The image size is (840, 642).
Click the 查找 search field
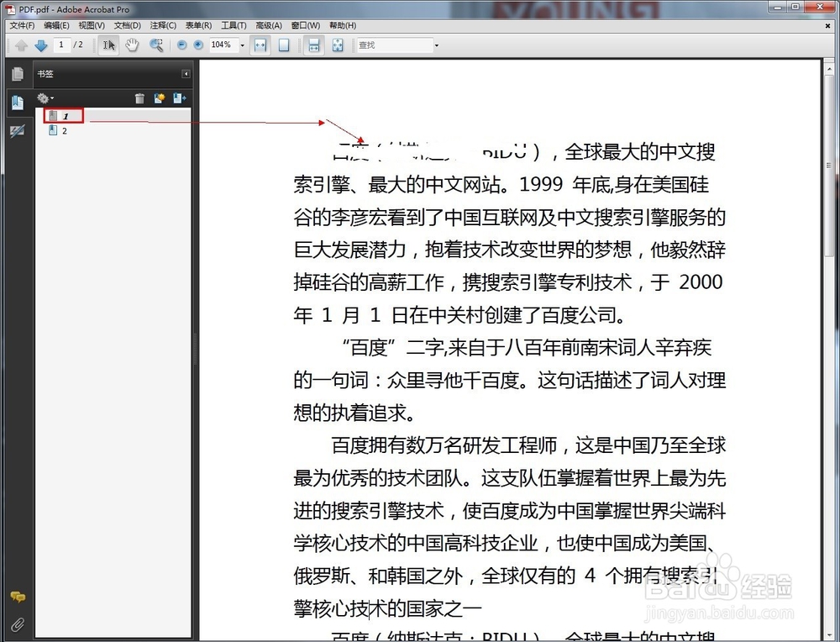(395, 45)
